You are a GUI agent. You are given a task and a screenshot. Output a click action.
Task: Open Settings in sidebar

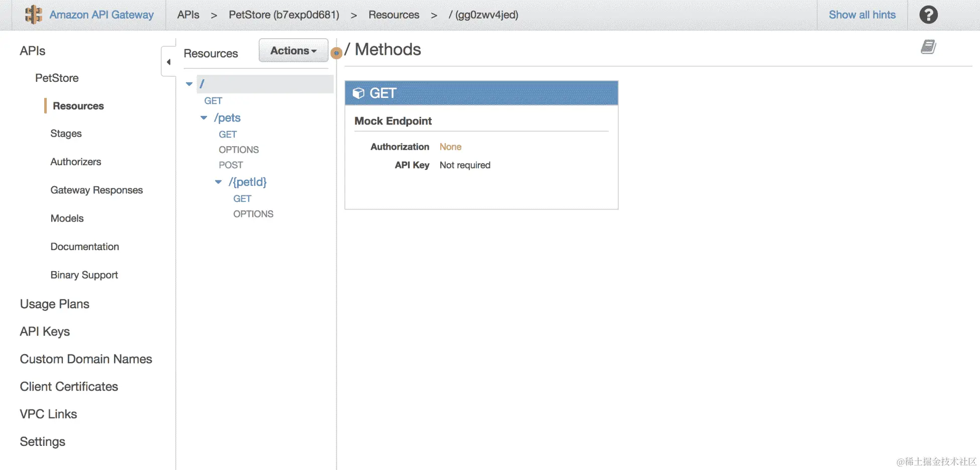tap(43, 441)
